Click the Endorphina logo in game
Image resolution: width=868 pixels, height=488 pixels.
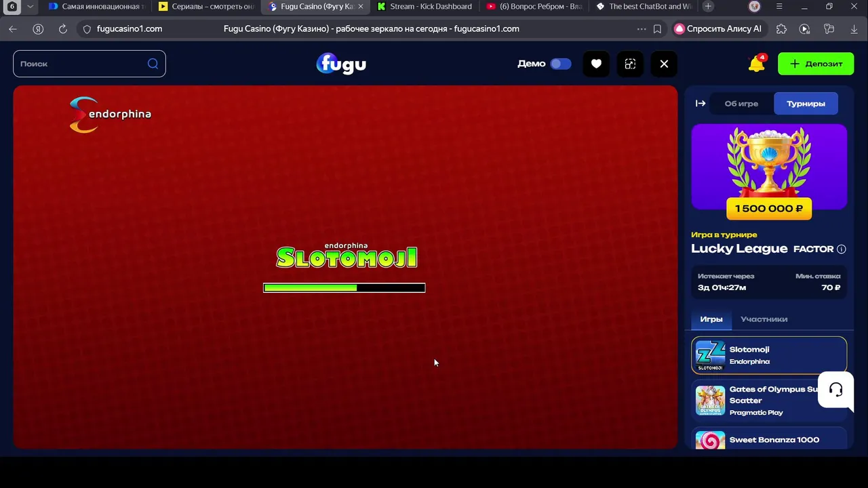[x=110, y=115]
